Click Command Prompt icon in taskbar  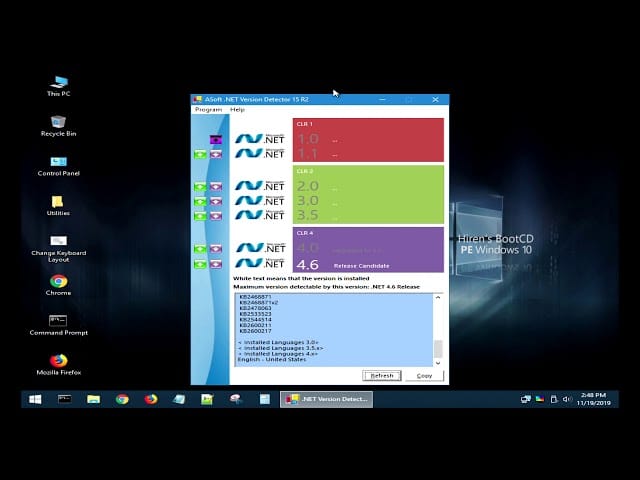pos(64,399)
